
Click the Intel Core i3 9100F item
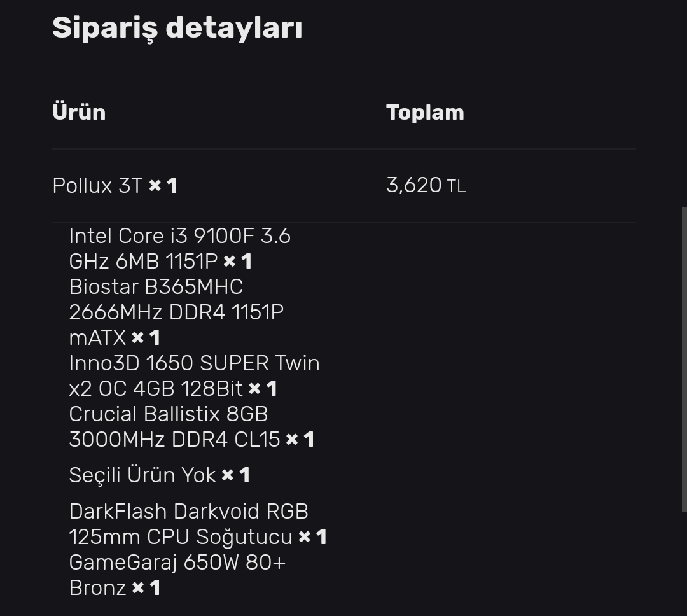179,236
